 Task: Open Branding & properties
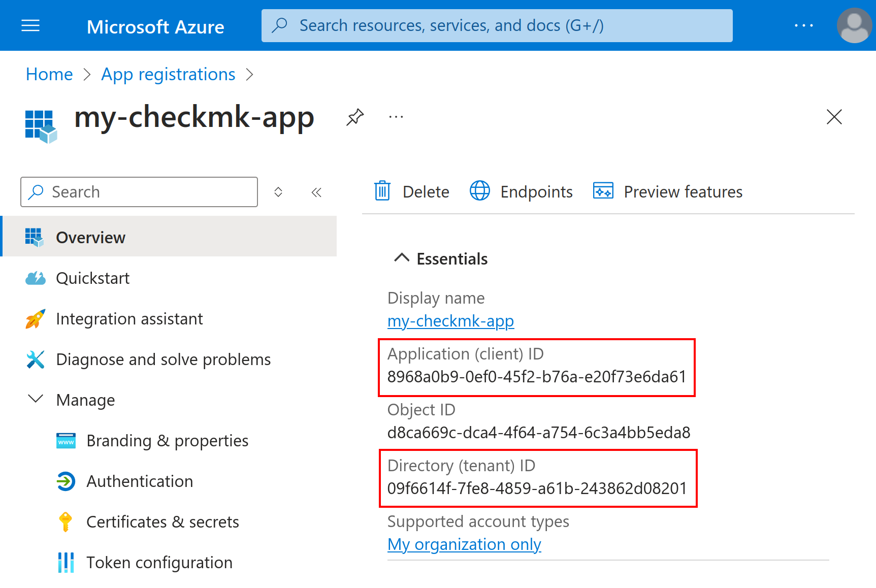click(167, 441)
